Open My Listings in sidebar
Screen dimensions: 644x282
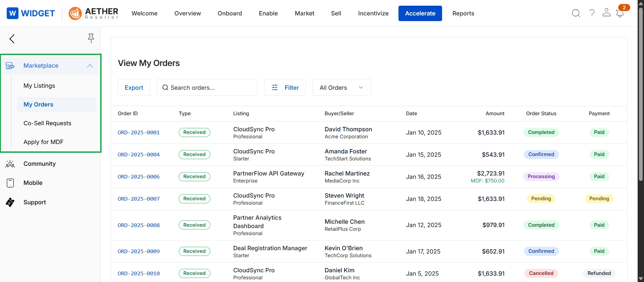39,86
